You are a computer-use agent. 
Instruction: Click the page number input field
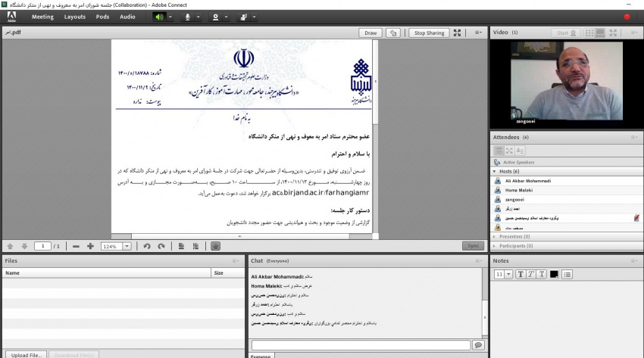pyautogui.click(x=42, y=246)
